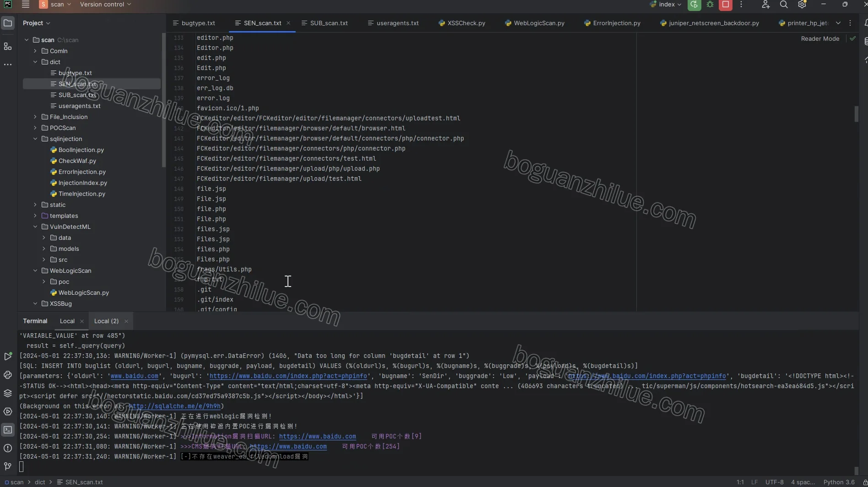868x487 pixels.
Task: Switch to the SUB_scan.txt tab
Action: point(325,23)
